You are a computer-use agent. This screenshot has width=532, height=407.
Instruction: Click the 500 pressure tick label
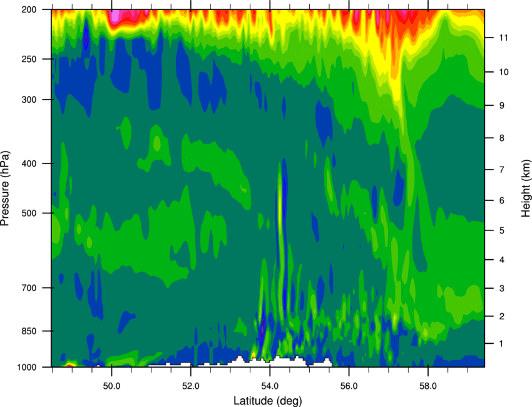(x=29, y=213)
